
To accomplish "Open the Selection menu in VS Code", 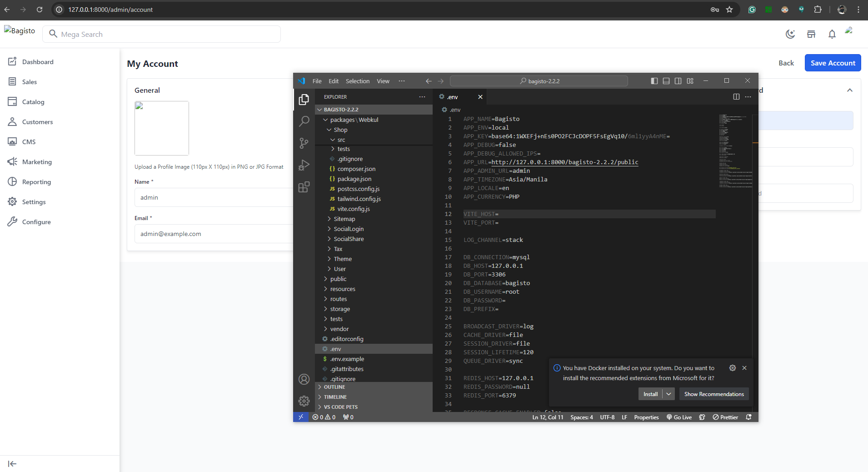I will 358,81.
